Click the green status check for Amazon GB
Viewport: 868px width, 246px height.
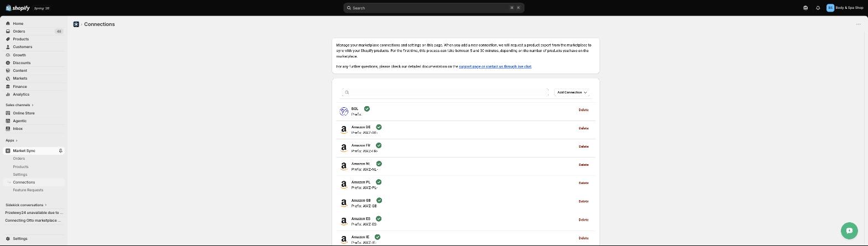(379, 201)
